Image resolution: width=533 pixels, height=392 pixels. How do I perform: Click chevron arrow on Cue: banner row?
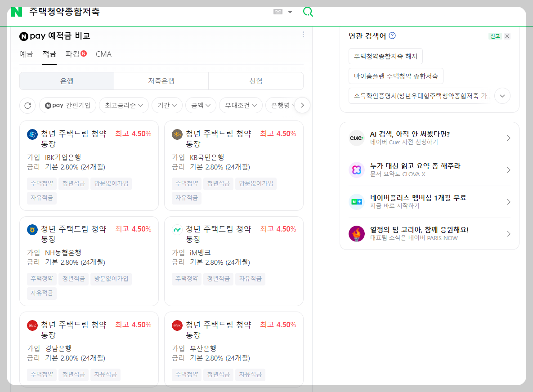click(x=509, y=138)
